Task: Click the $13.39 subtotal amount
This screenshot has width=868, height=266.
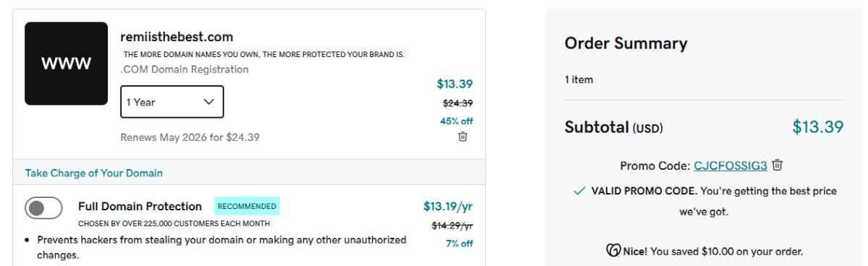Action: point(818,127)
